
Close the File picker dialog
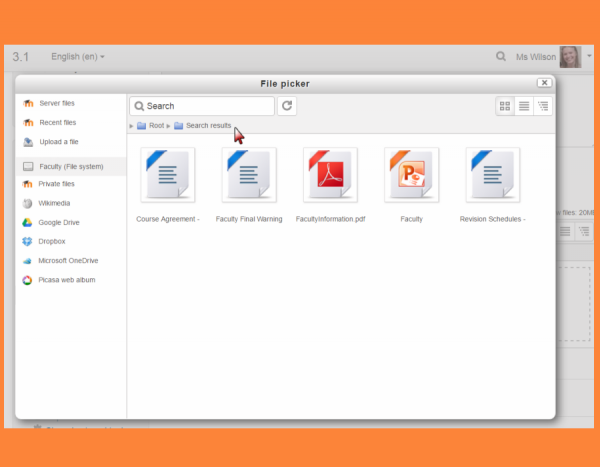544,83
